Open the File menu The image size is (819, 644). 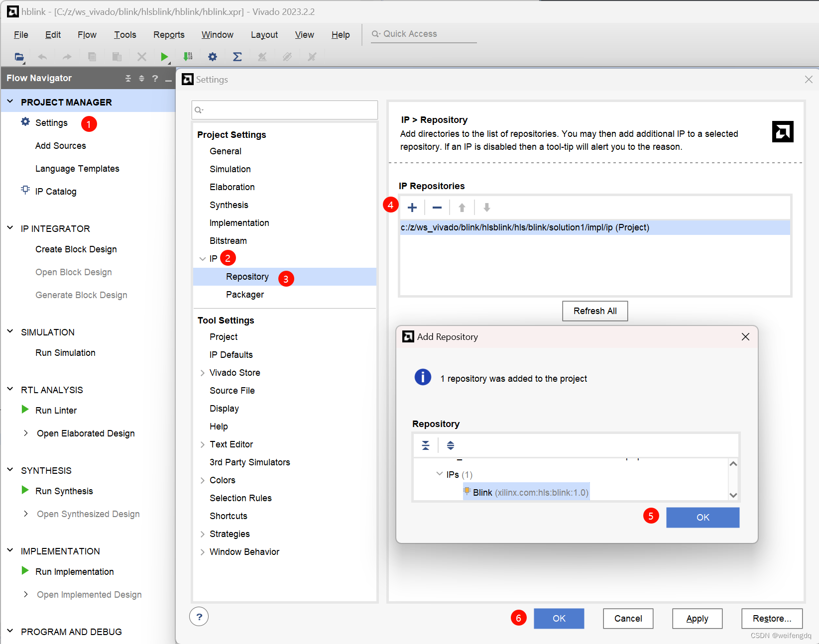coord(21,35)
